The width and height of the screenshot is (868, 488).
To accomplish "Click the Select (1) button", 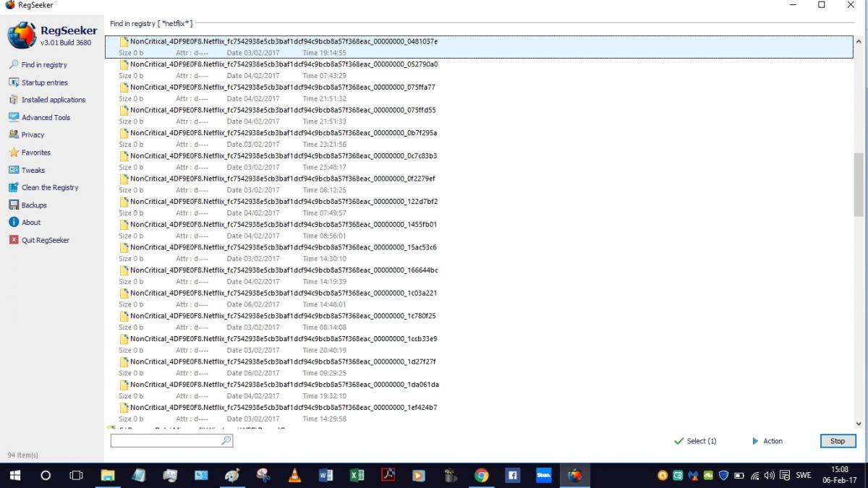I will pos(695,441).
